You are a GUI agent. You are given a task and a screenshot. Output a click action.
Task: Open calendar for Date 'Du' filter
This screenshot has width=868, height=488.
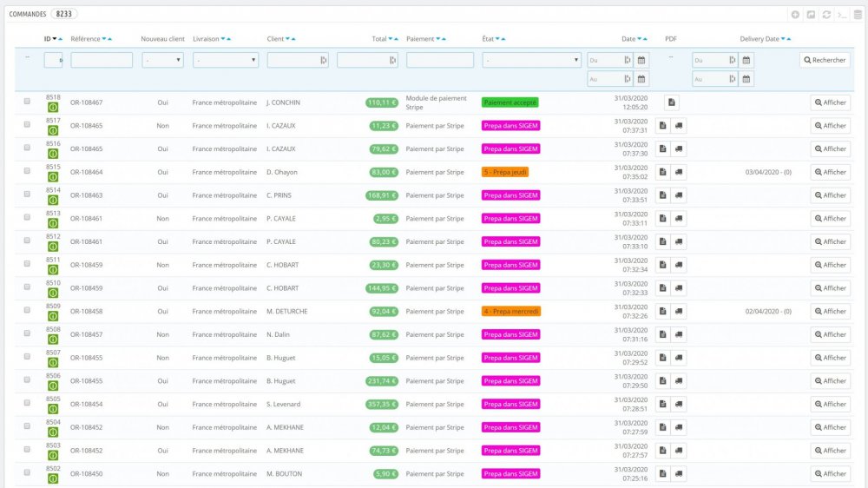tap(641, 61)
